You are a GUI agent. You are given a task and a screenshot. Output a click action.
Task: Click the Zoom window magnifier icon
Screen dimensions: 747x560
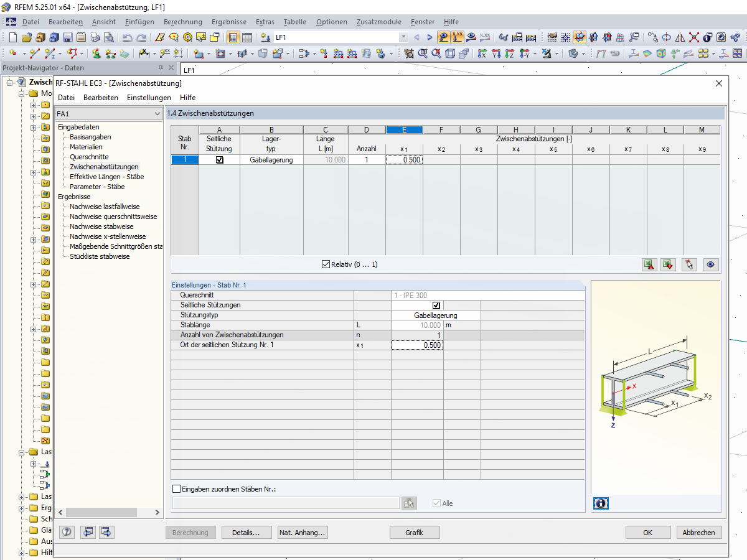(x=423, y=54)
